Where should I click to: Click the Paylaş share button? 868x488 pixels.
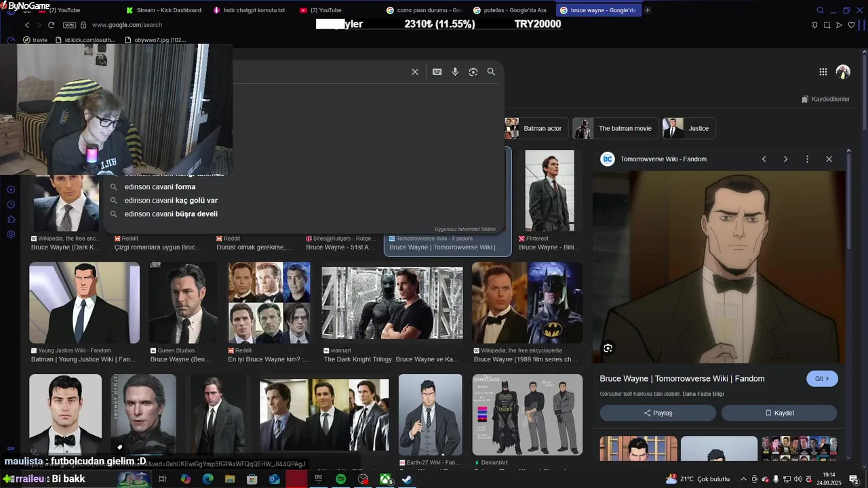coord(658,413)
